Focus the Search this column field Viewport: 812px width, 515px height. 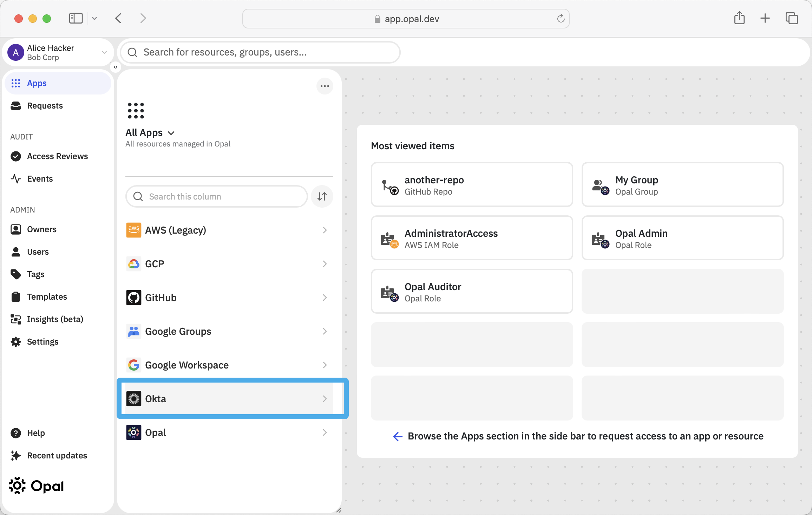(x=217, y=196)
